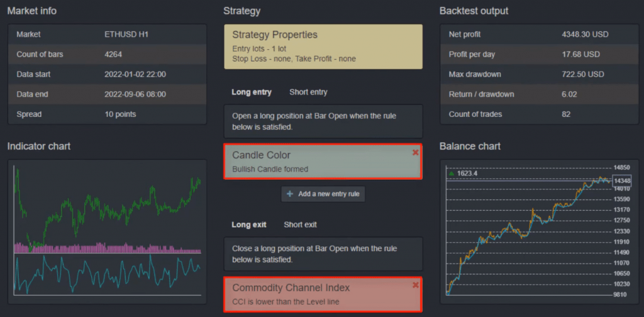
Task: Add a new entry rule
Action: 323,194
